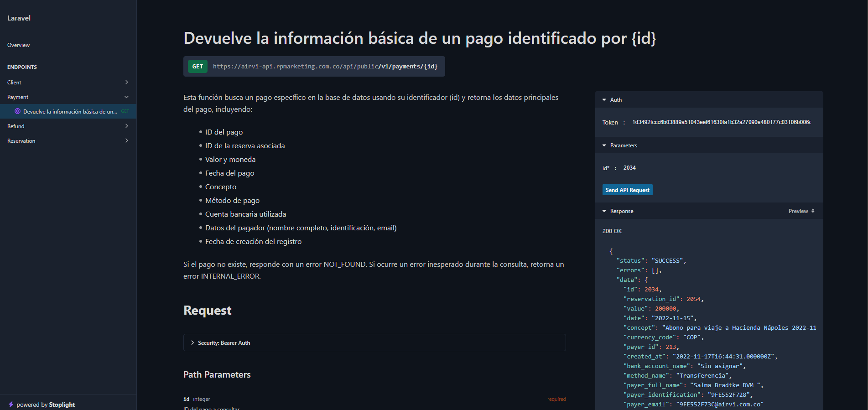
Task: Open the powered by Stoplight link
Action: coord(46,405)
